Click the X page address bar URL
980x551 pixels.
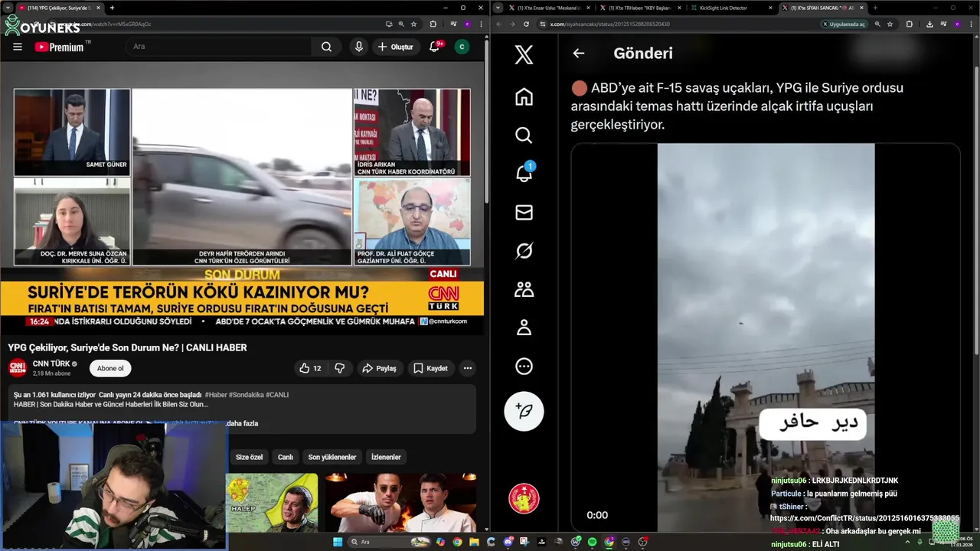click(610, 24)
